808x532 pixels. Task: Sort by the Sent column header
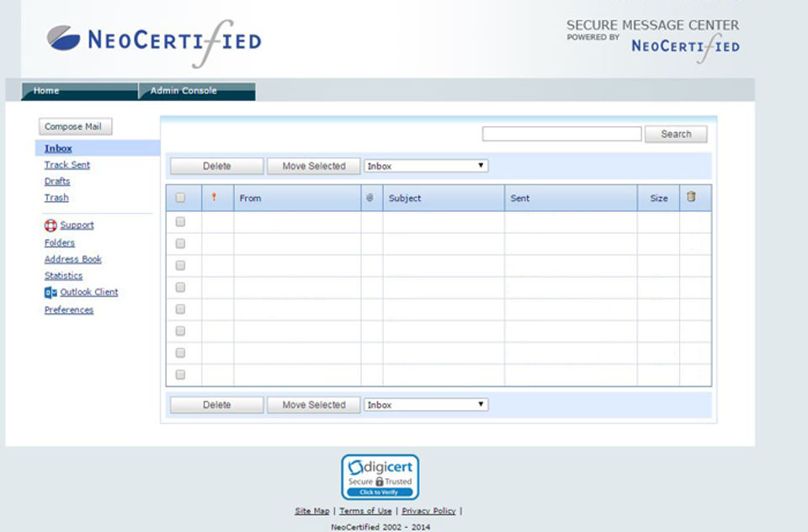tap(571, 198)
